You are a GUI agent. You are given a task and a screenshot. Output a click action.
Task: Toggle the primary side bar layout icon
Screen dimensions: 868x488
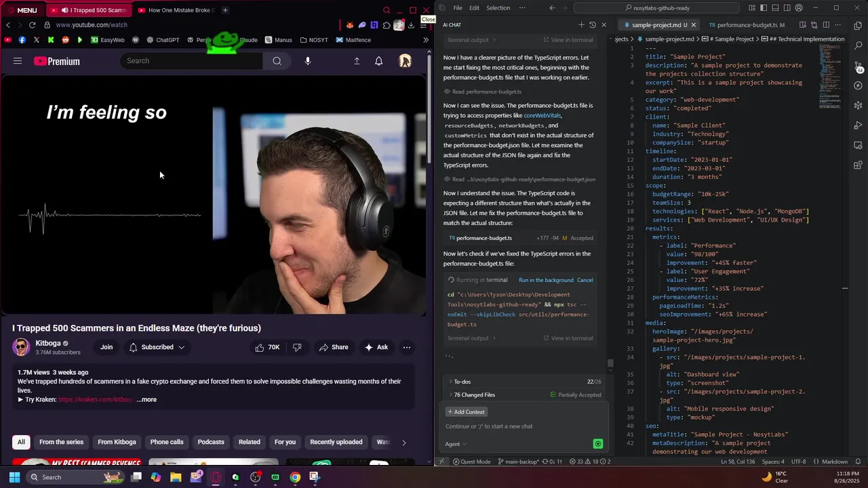[x=764, y=8]
